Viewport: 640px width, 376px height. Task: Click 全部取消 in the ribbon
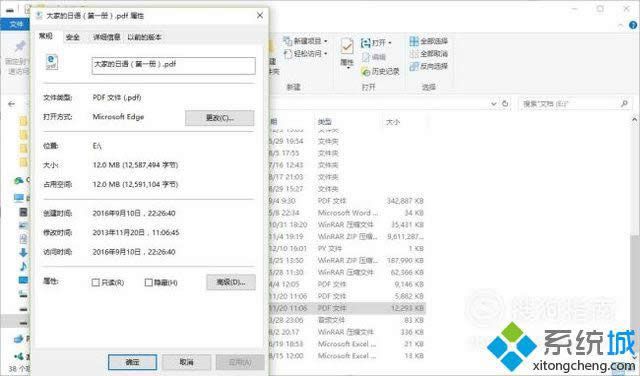(x=429, y=53)
